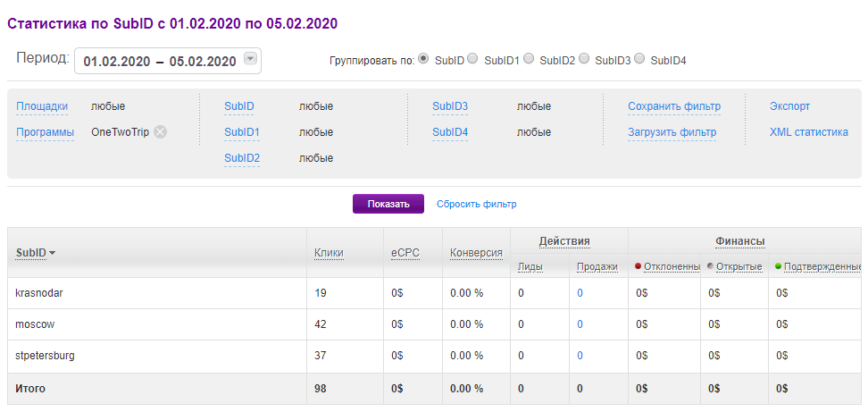868x412 pixels.
Task: Click the Сбросить фильтр link
Action: 476,204
